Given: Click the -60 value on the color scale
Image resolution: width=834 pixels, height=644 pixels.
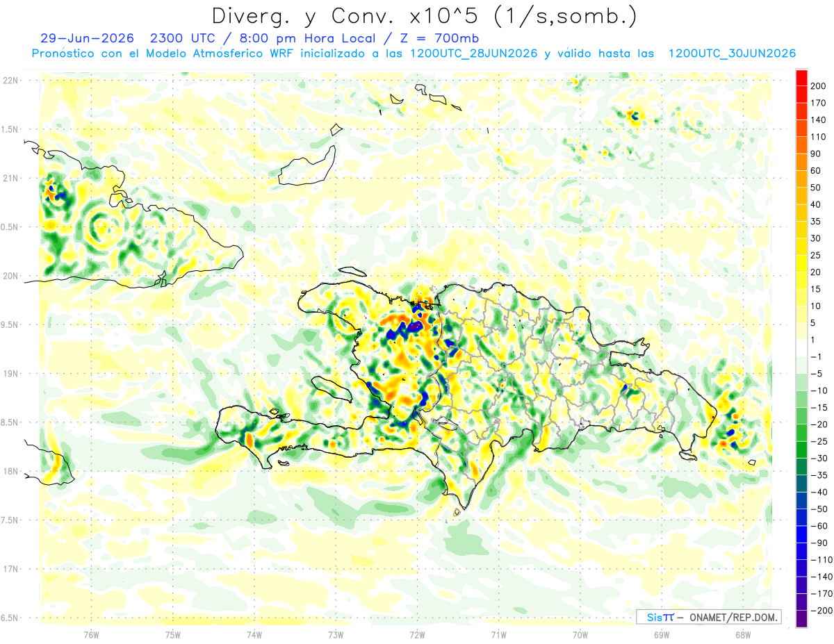Looking at the screenshot, I should click(x=819, y=525).
